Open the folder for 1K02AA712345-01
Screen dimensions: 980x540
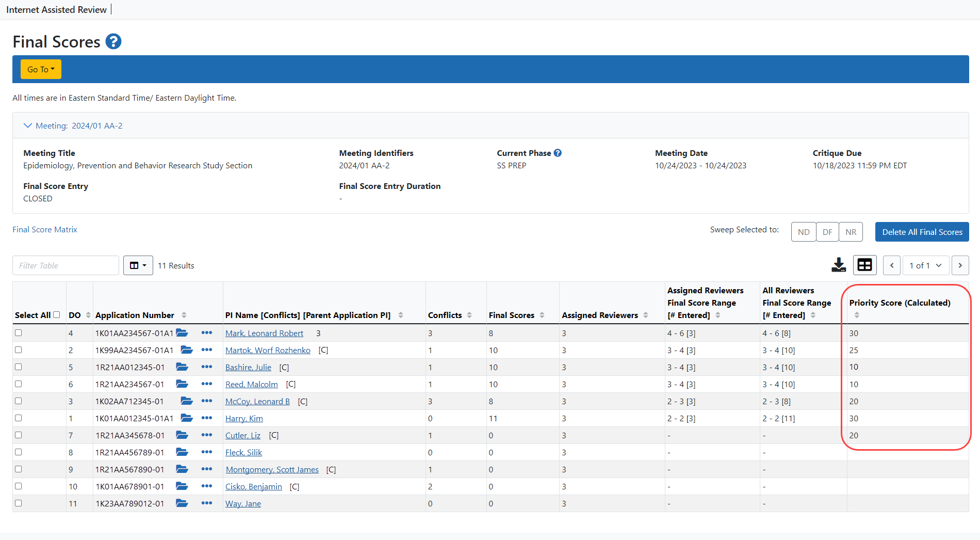(187, 401)
